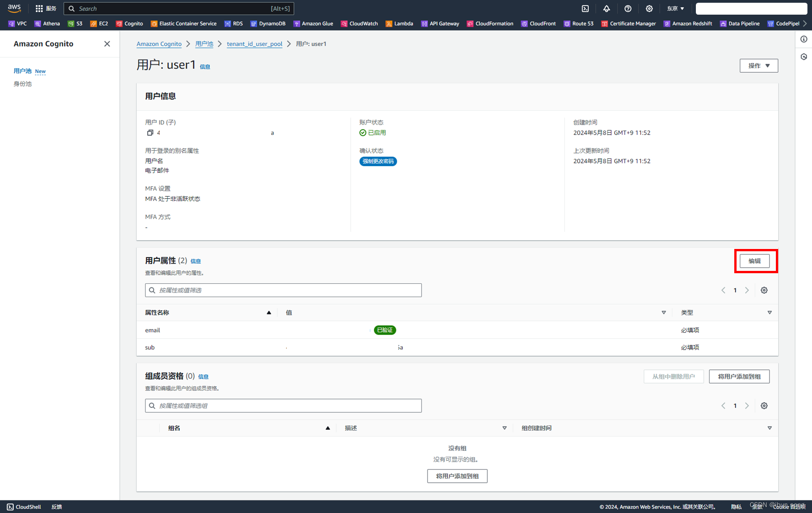
Task: Go to Amazon Cognito breadcrumb
Action: 159,44
